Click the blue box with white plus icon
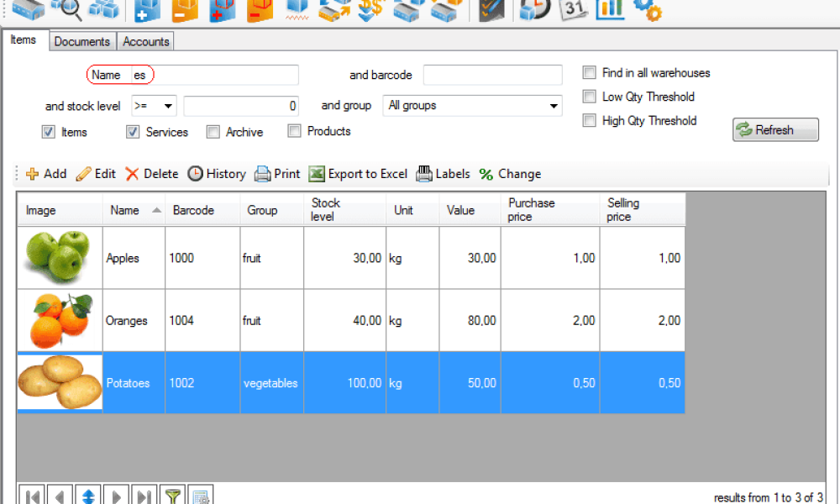 (147, 11)
